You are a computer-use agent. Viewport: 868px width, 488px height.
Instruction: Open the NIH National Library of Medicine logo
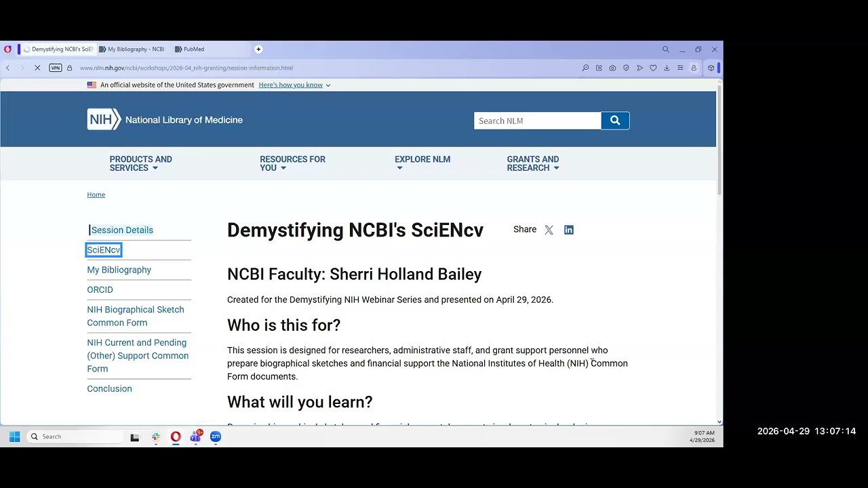click(x=165, y=119)
